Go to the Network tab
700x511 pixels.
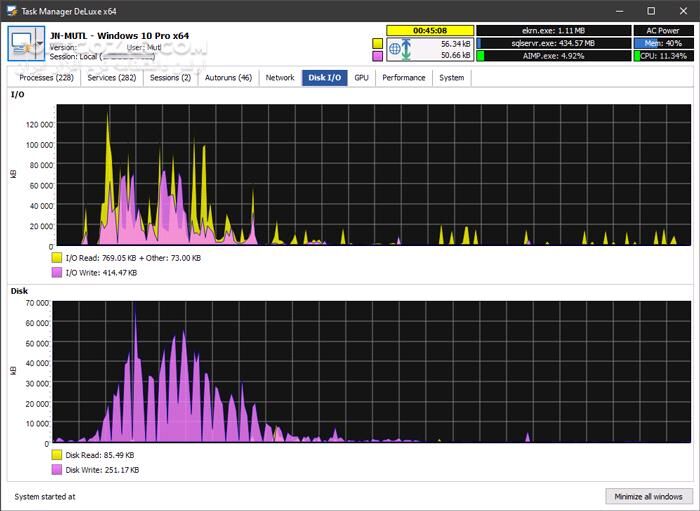pyautogui.click(x=280, y=77)
